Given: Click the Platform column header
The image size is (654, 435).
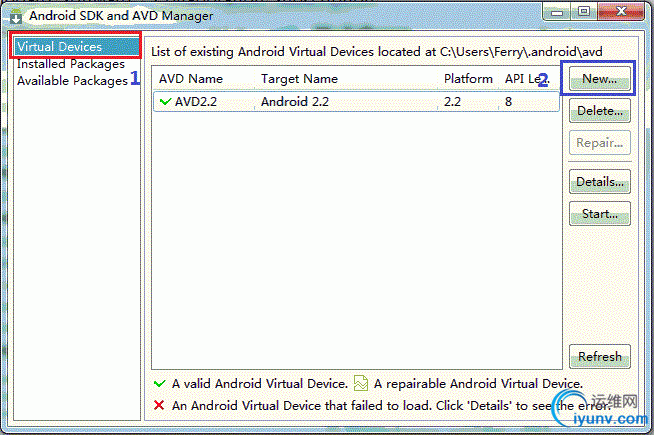Looking at the screenshot, I should [x=468, y=79].
